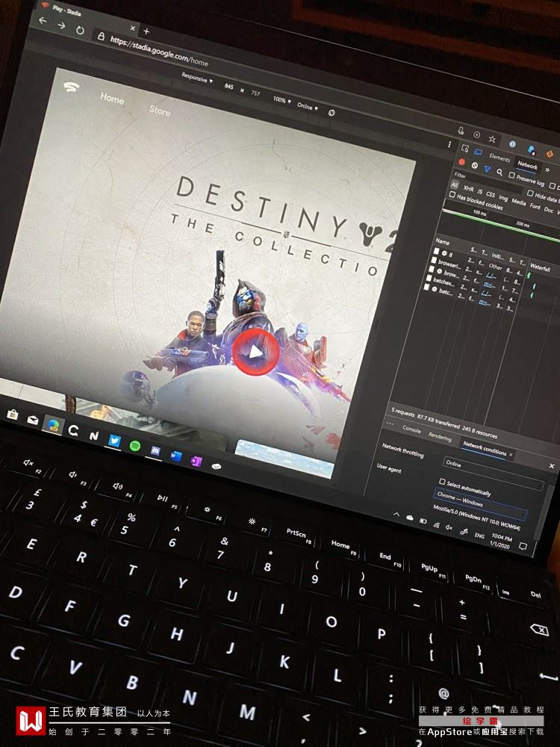Stop recording network log red button
This screenshot has height=747, width=560.
(461, 162)
